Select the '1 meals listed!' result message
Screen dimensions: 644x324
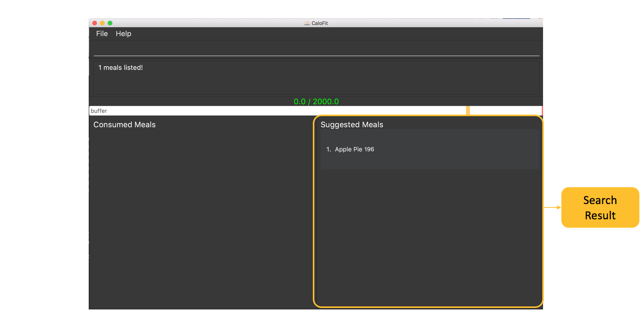pyautogui.click(x=120, y=68)
